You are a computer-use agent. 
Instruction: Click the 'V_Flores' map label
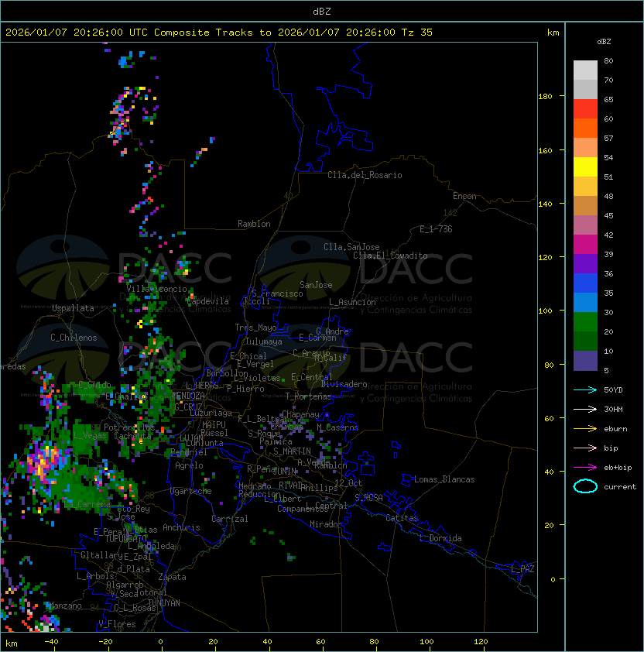pyautogui.click(x=117, y=624)
